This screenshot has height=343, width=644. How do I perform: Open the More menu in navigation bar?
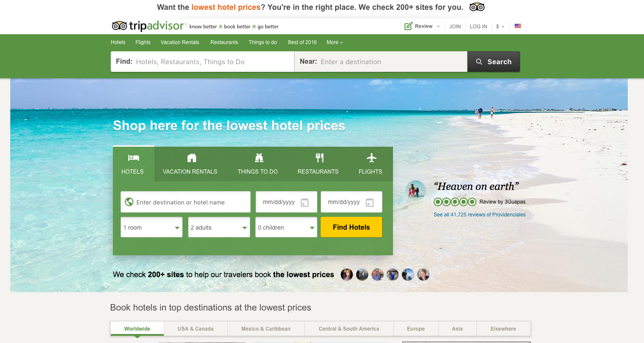point(335,42)
